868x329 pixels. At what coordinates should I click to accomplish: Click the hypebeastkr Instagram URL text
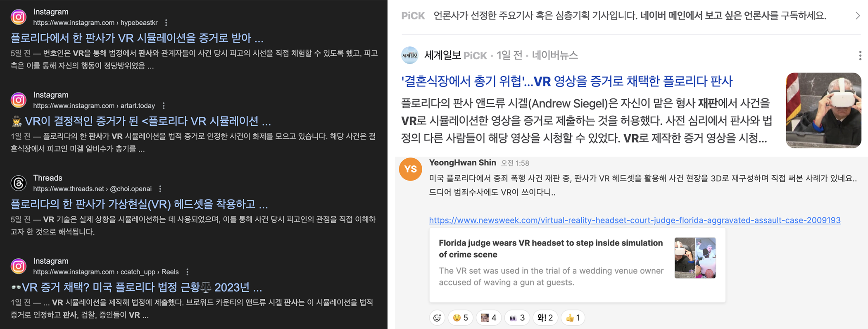click(x=95, y=23)
